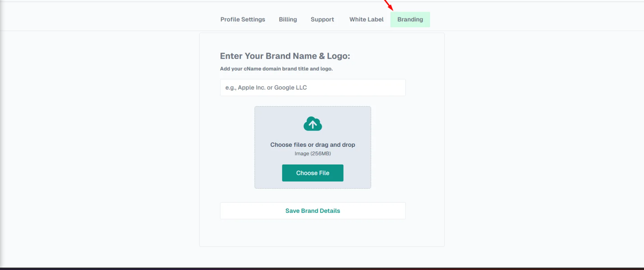Screen dimensions: 644x270
Task: Click the cloud upload icon
Action: tap(312, 124)
